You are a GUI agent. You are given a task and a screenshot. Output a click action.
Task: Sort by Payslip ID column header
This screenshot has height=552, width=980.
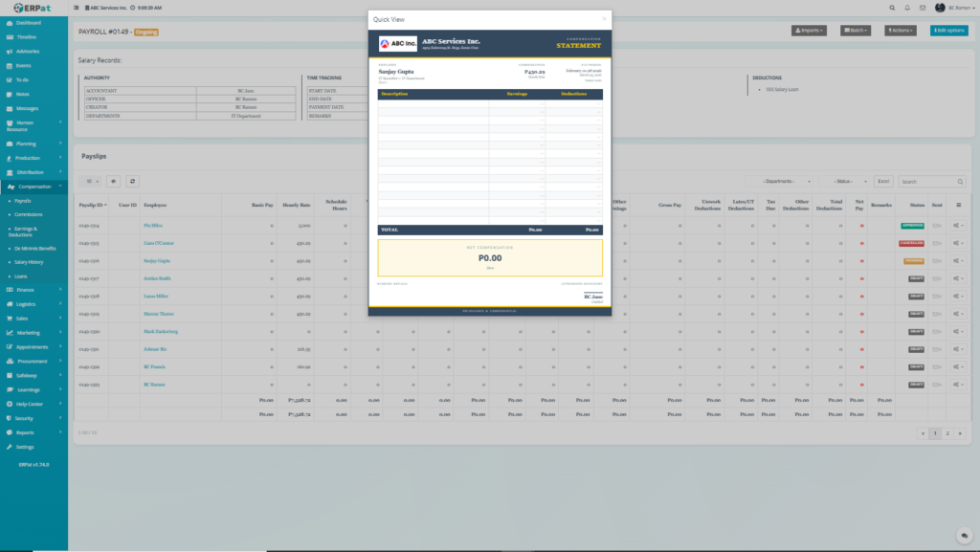coord(93,205)
